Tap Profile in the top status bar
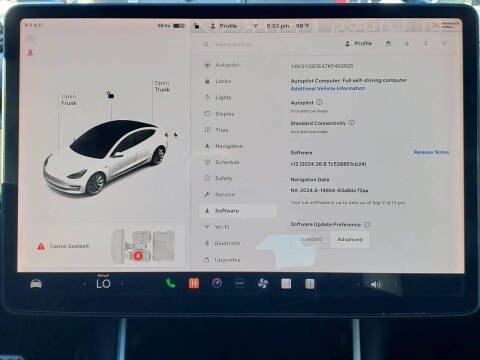The width and height of the screenshot is (480, 360). [x=224, y=26]
